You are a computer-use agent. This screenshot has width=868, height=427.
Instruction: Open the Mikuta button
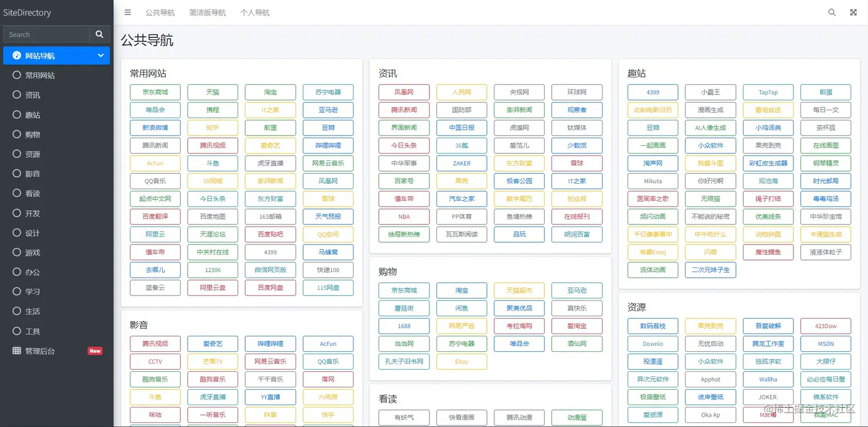click(x=653, y=181)
